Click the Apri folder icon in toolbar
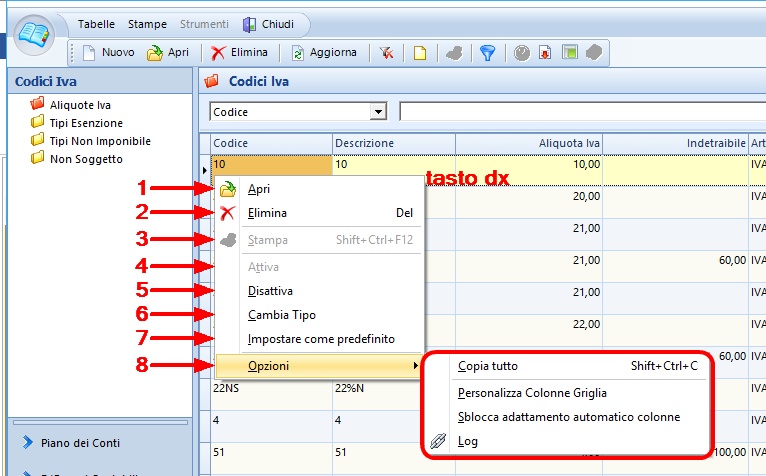766x476 pixels. (x=155, y=53)
